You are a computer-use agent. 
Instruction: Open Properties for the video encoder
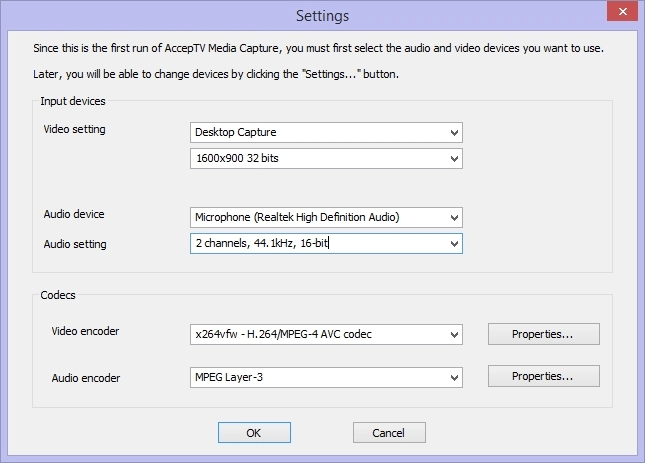coord(543,334)
